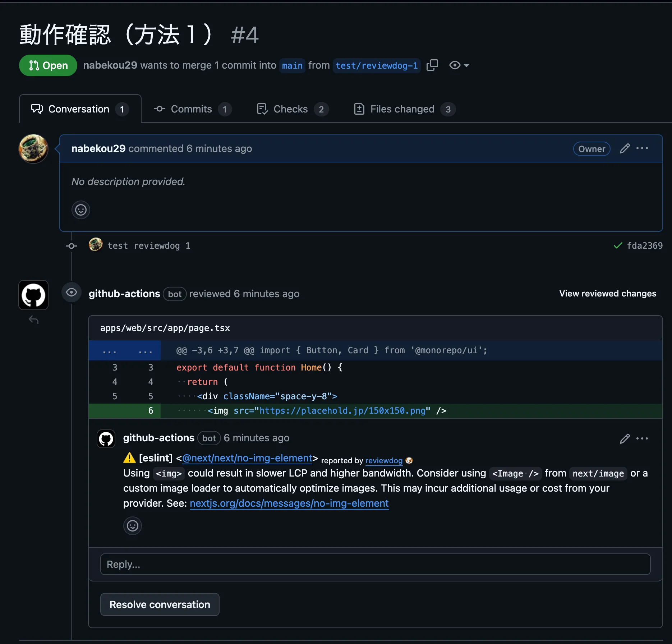
Task: Open emoji reaction picker on eslint comment
Action: pos(132,526)
